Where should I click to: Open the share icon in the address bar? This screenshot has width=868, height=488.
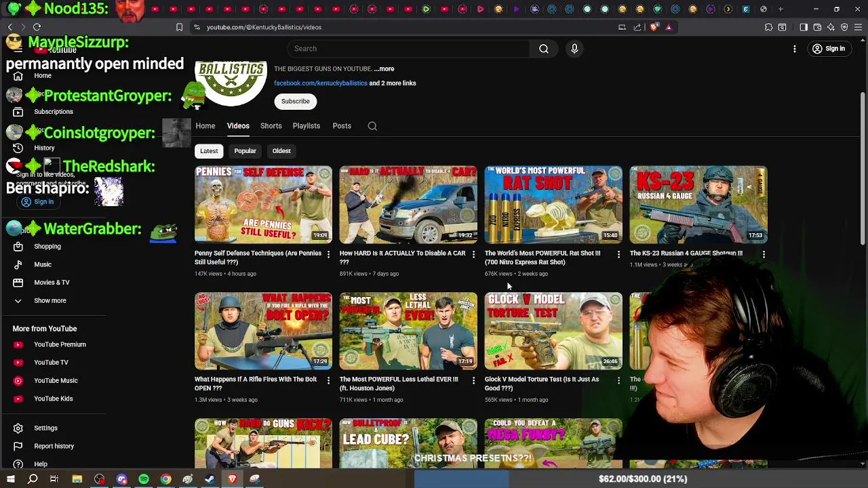click(637, 27)
